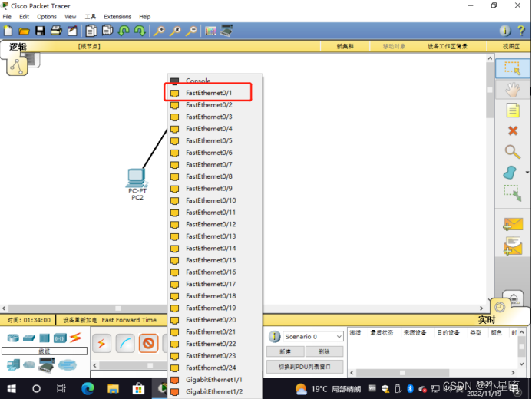Image resolution: width=532 pixels, height=399 pixels.
Task: Click Fast Forward Time button
Action: pyautogui.click(x=129, y=320)
